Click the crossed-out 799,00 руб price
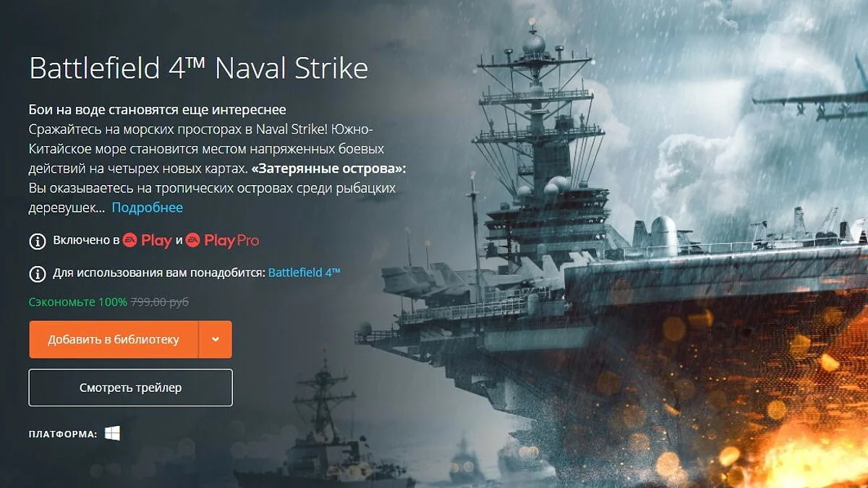The image size is (868, 488). coord(160,301)
